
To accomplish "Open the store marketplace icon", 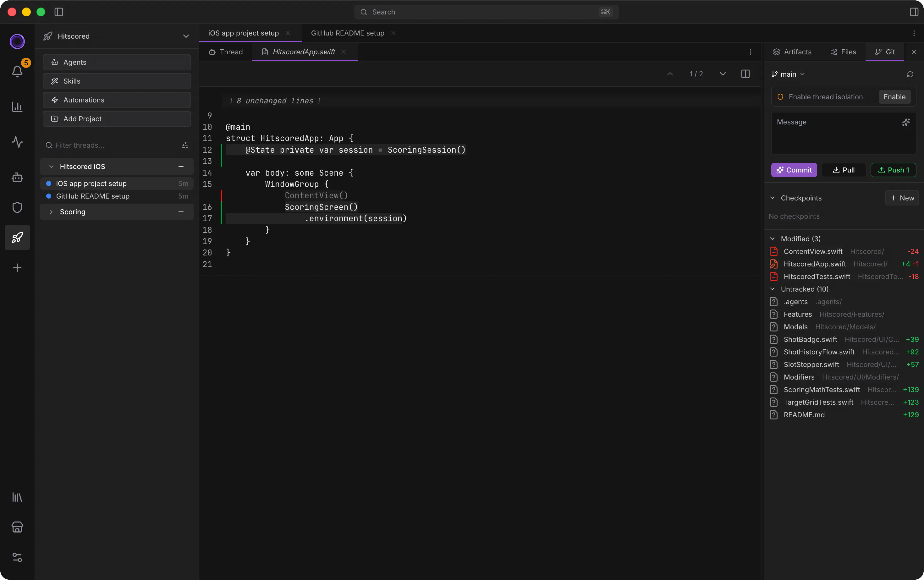I will 17,527.
